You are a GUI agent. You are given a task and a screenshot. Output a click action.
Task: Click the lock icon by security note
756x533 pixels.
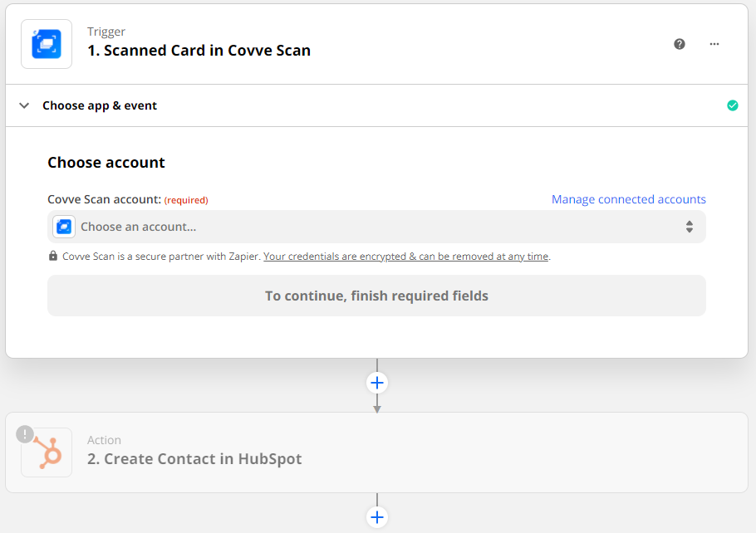pyautogui.click(x=53, y=257)
